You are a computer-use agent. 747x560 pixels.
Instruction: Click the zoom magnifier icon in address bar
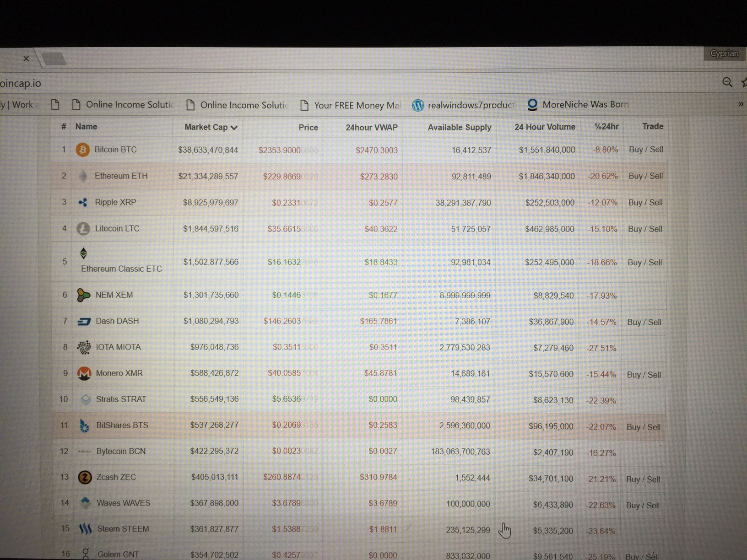click(727, 83)
